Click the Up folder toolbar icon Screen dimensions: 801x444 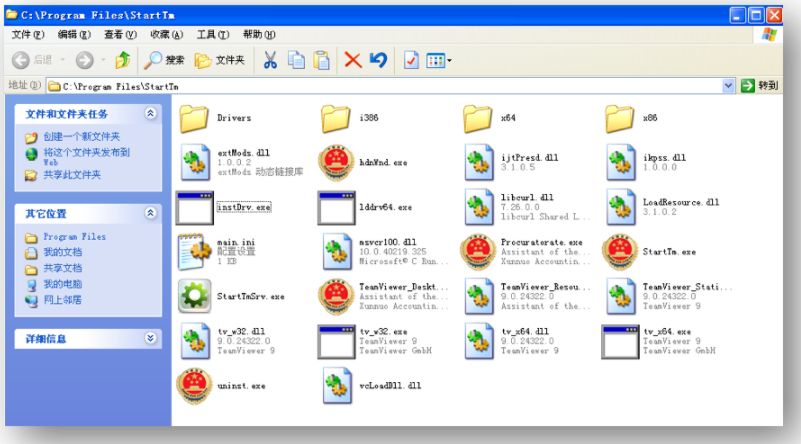pyautogui.click(x=117, y=60)
